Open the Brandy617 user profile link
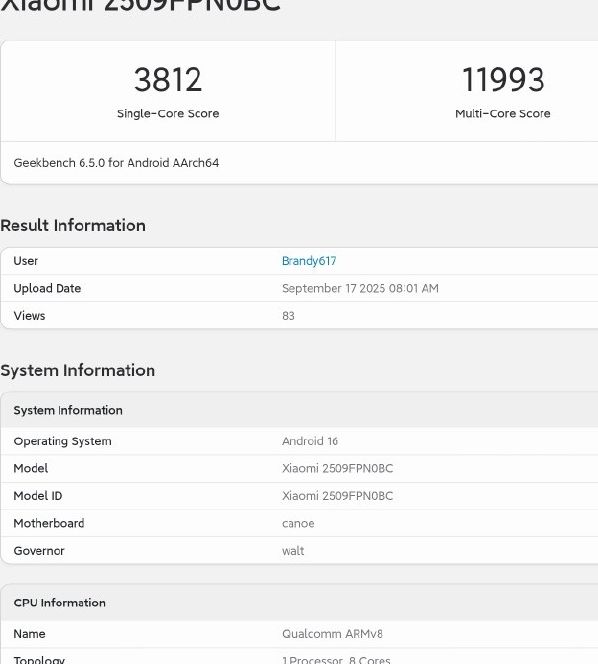Image resolution: width=598 pixels, height=664 pixels. pyautogui.click(x=309, y=261)
